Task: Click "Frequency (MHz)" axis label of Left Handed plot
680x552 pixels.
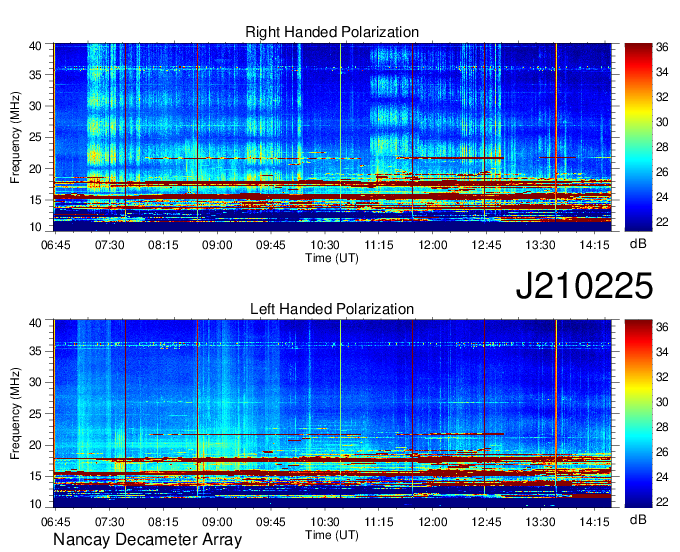Action: click(15, 414)
